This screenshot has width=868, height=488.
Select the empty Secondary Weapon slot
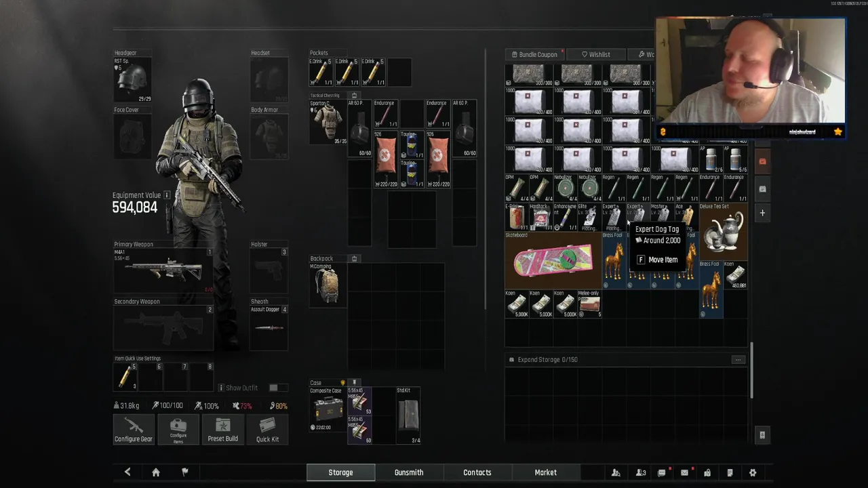[163, 328]
